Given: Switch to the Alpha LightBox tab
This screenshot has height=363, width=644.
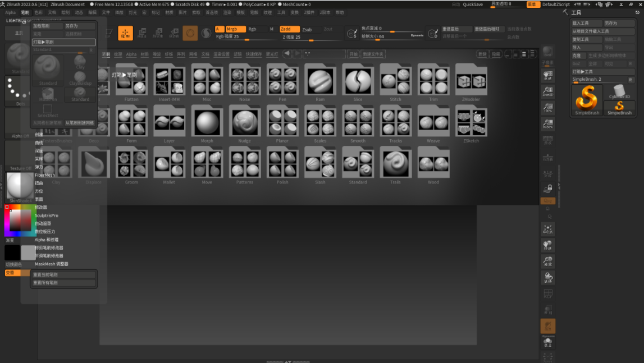Looking at the screenshot, I should click(131, 54).
